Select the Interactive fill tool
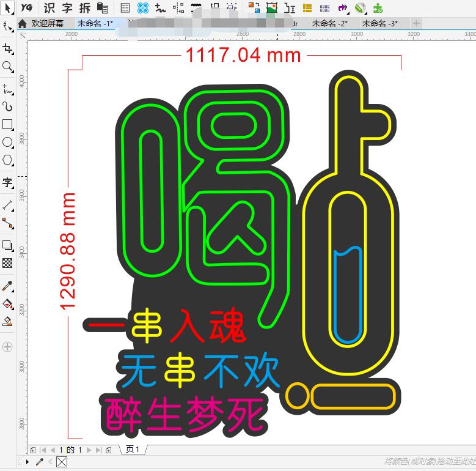Image resolution: width=476 pixels, height=471 pixels. tap(7, 303)
